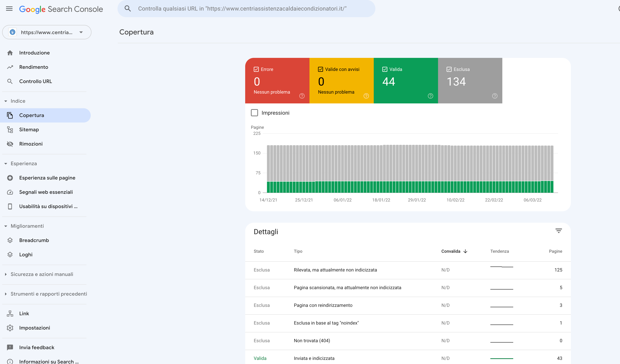This screenshot has height=364, width=620.
Task: Open the property selector dropdown arrow
Action: point(81,32)
